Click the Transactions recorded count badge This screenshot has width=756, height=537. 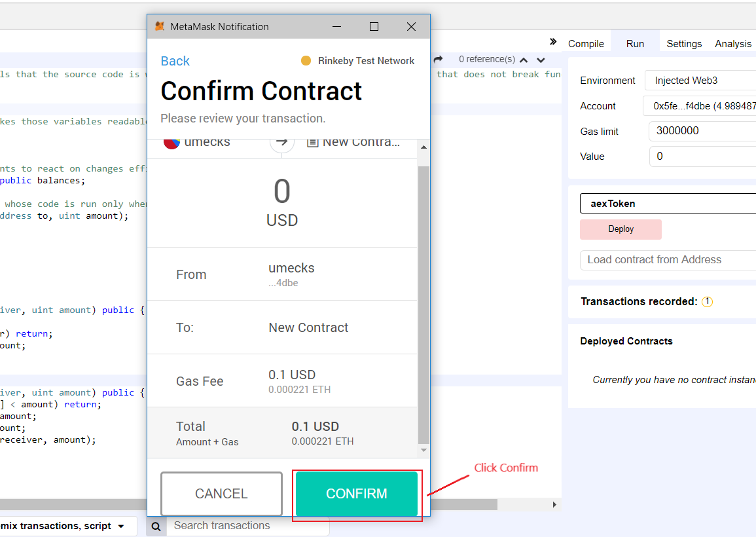coord(707,301)
